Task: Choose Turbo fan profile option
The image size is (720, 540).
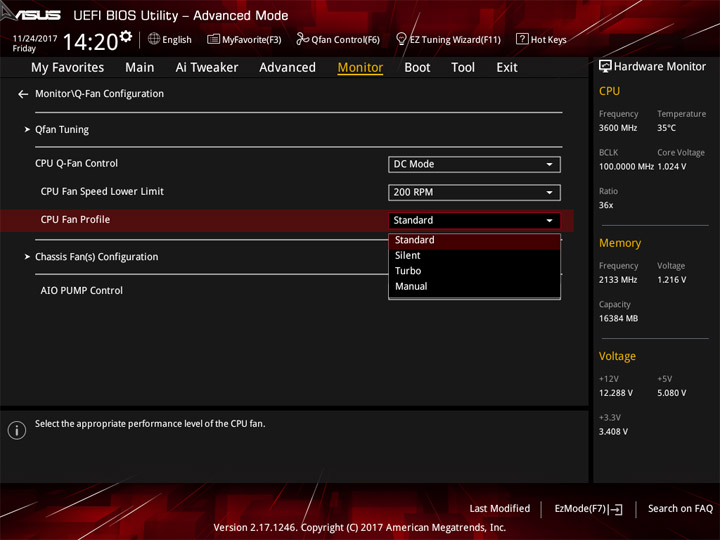Action: [x=474, y=271]
